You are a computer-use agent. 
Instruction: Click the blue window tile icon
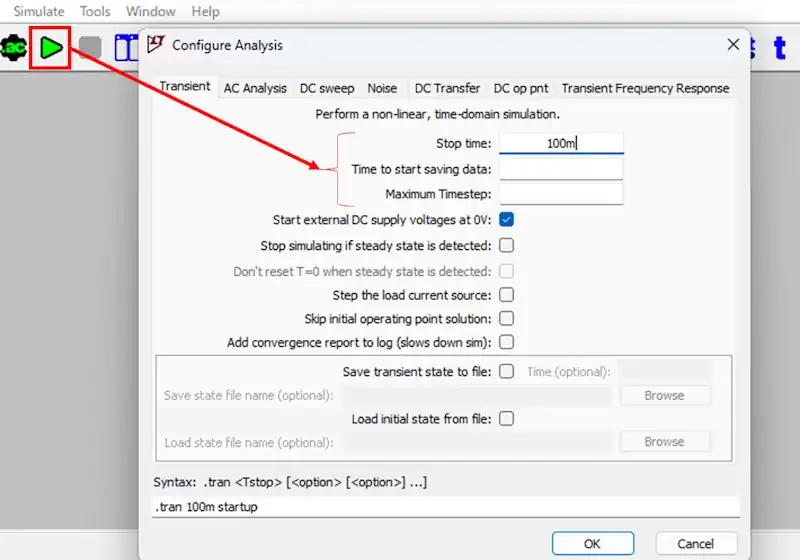(x=125, y=47)
